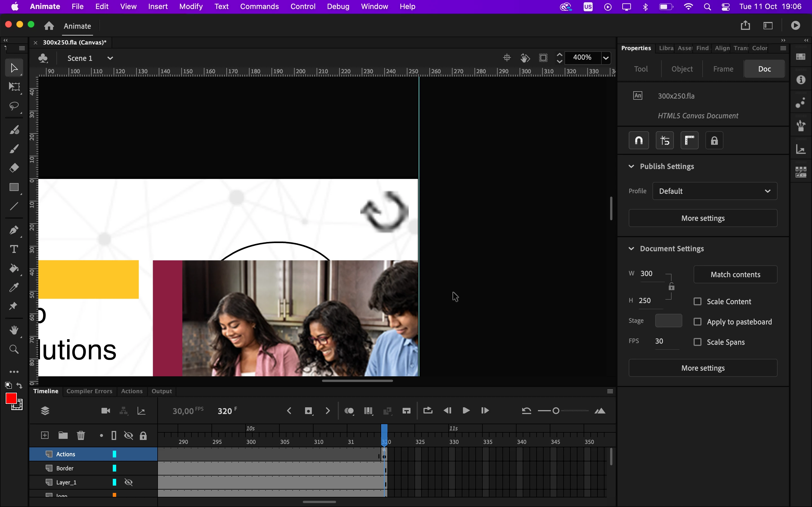Click More settings under Publish Settings
812x507 pixels.
(703, 218)
